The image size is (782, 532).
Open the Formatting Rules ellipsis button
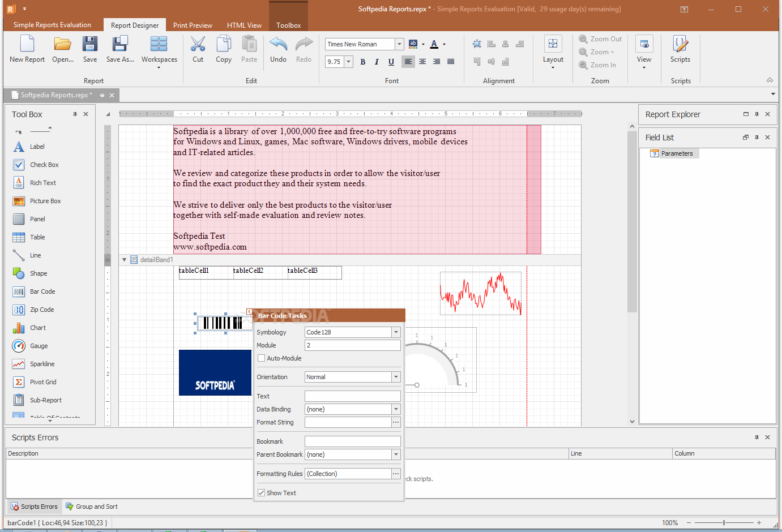(396, 474)
